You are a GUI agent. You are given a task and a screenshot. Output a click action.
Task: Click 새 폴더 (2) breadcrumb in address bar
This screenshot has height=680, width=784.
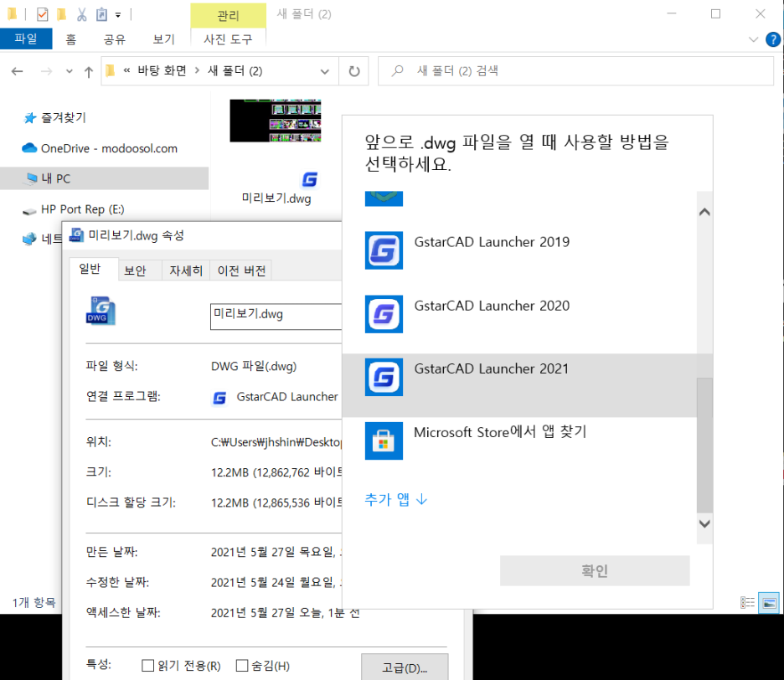click(235, 71)
